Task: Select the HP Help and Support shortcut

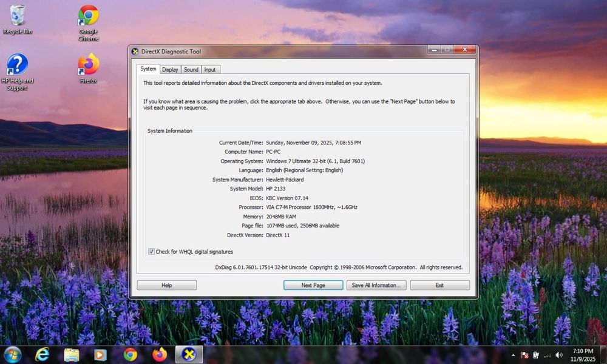Action: pyautogui.click(x=17, y=72)
